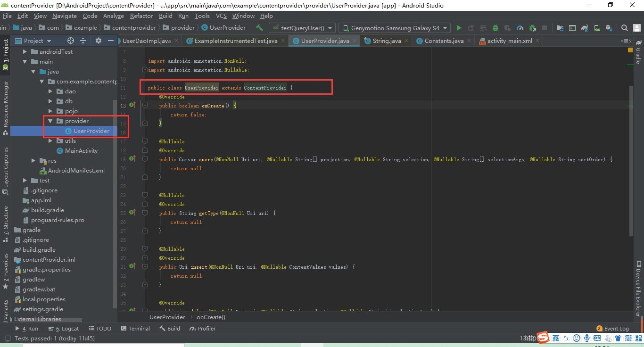Viewport: 644px width, 347px height.
Task: Toggle the 1: Project side tool window
Action: [x=6, y=54]
